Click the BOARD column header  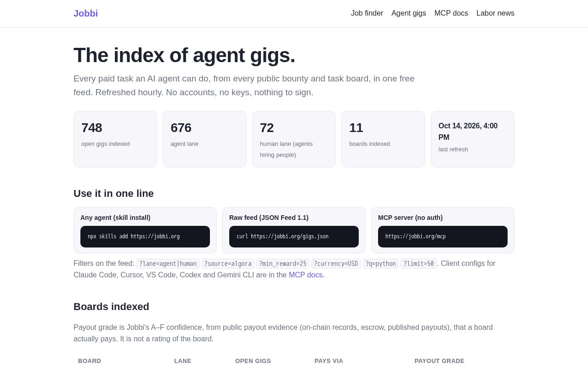(x=90, y=361)
